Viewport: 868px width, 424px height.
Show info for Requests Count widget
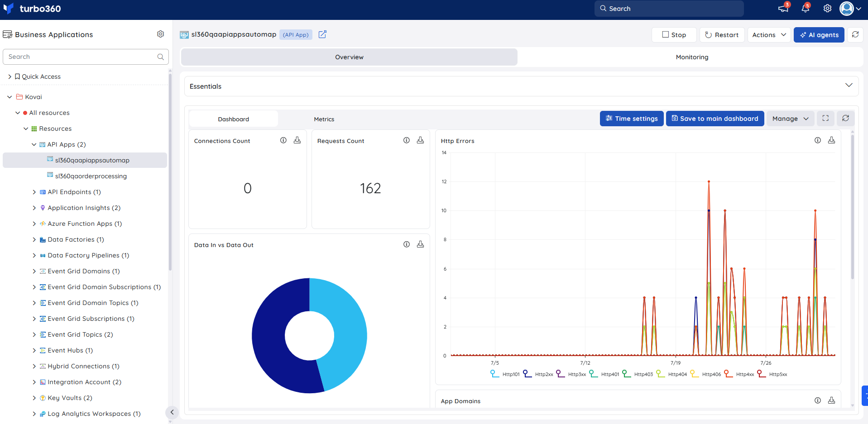(407, 140)
